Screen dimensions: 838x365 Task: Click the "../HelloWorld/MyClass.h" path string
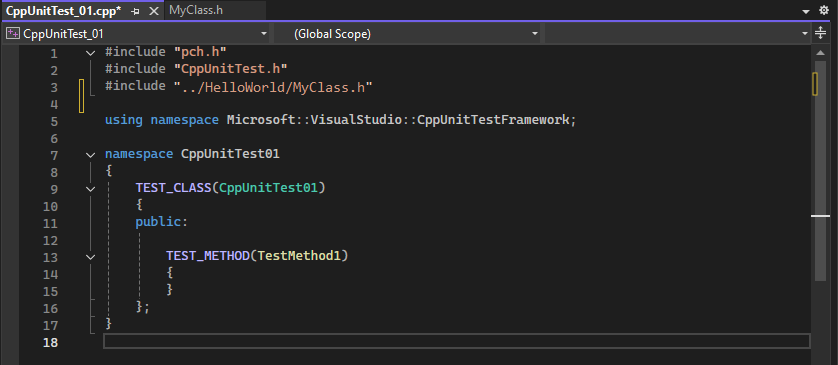[273, 87]
